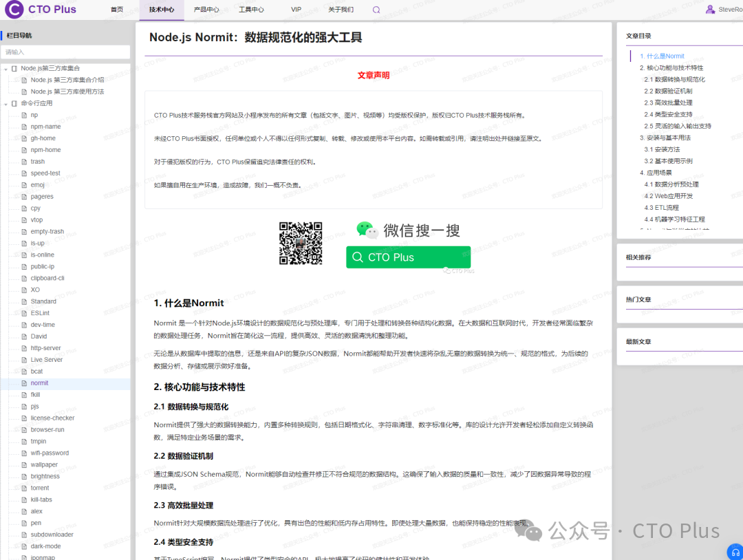743x560 pixels.
Task: Click the document icon beside ESLint
Action: [24, 313]
